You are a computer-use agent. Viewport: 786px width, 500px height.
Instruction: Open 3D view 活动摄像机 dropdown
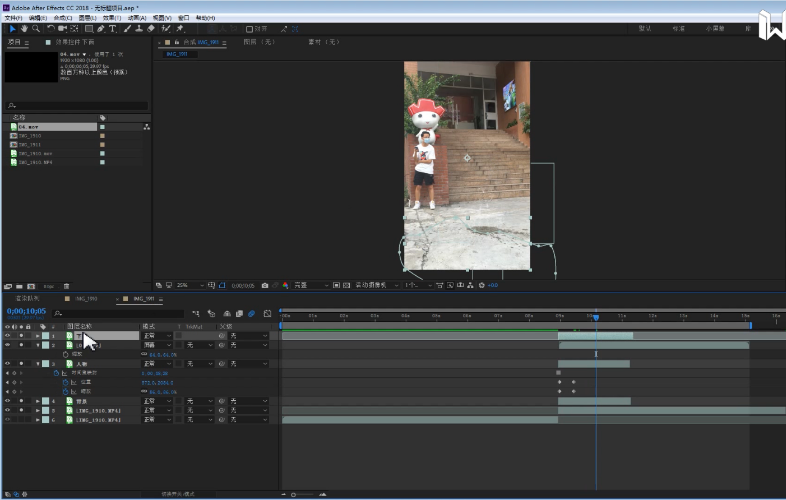tap(377, 285)
